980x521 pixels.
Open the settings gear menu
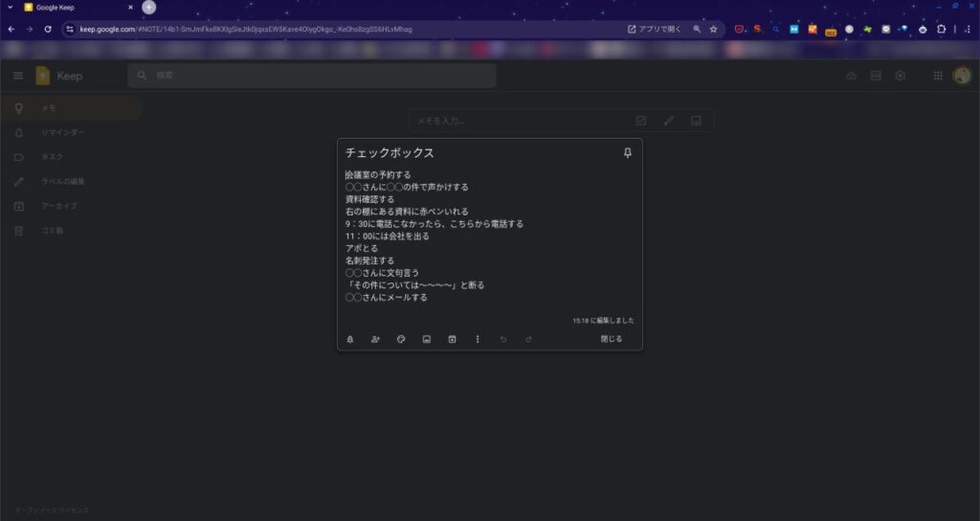coord(901,76)
